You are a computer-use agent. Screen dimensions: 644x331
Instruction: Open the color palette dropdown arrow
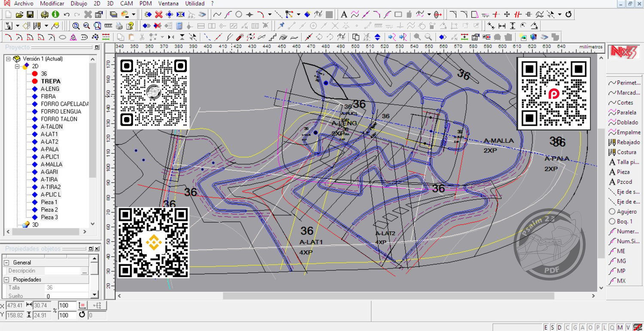(x=134, y=14)
